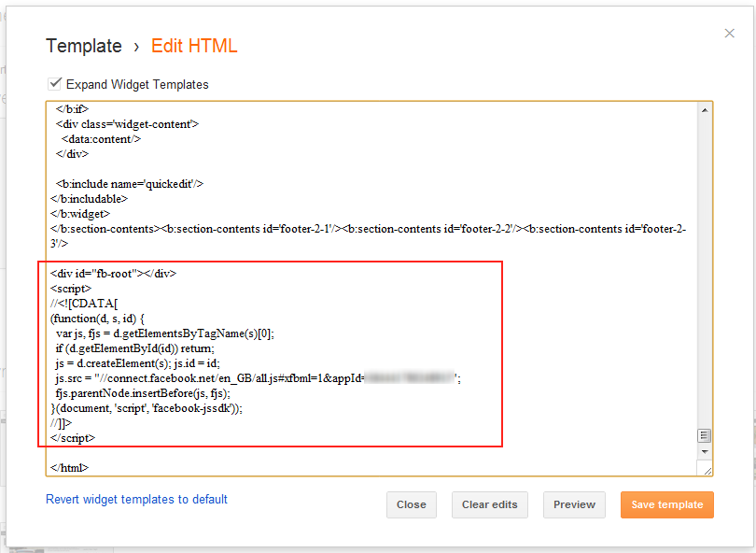Image resolution: width=756 pixels, height=553 pixels.
Task: Click Clear edits button
Action: tap(489, 504)
